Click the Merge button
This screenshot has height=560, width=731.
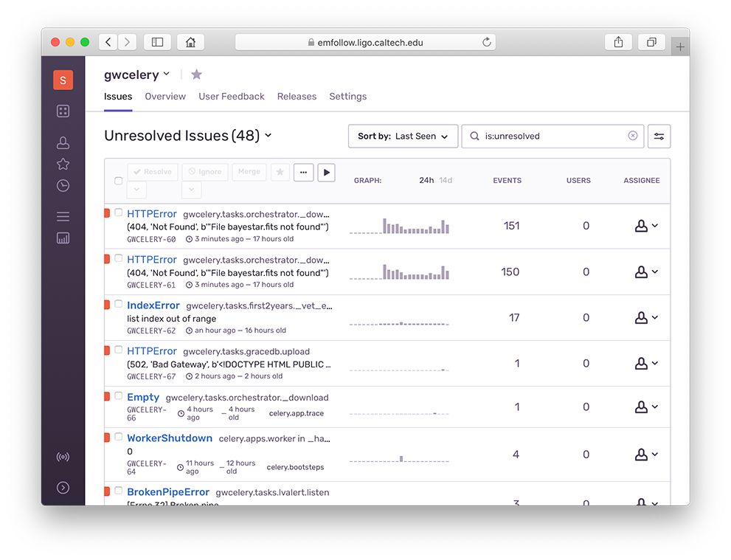(249, 172)
